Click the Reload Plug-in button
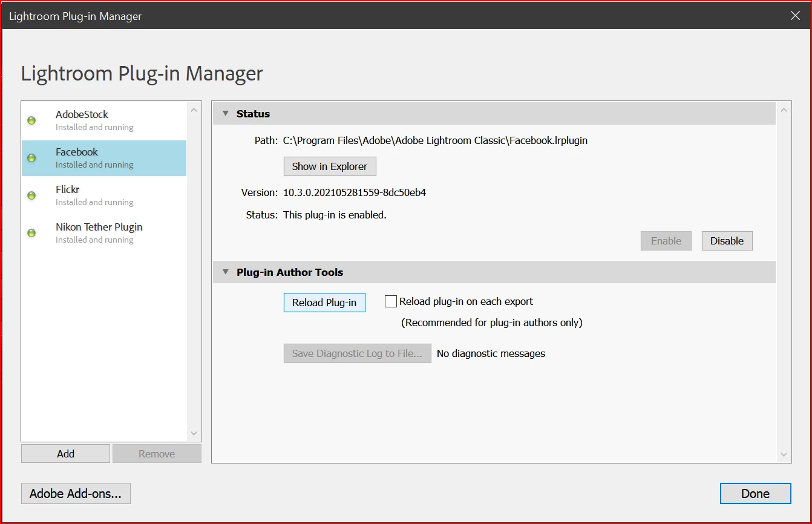 [x=324, y=303]
